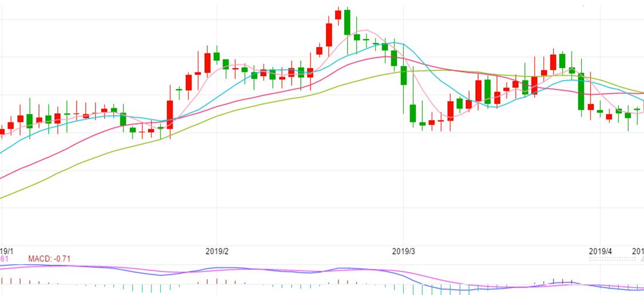This screenshot has width=644, height=295.
Task: Click the partial 2019/1 date label
Action: click(x=7, y=251)
